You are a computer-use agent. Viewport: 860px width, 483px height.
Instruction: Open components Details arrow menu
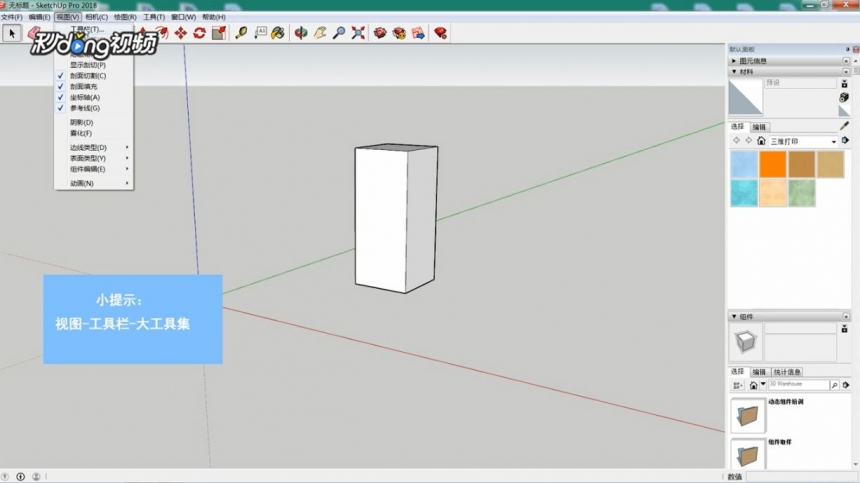point(846,385)
